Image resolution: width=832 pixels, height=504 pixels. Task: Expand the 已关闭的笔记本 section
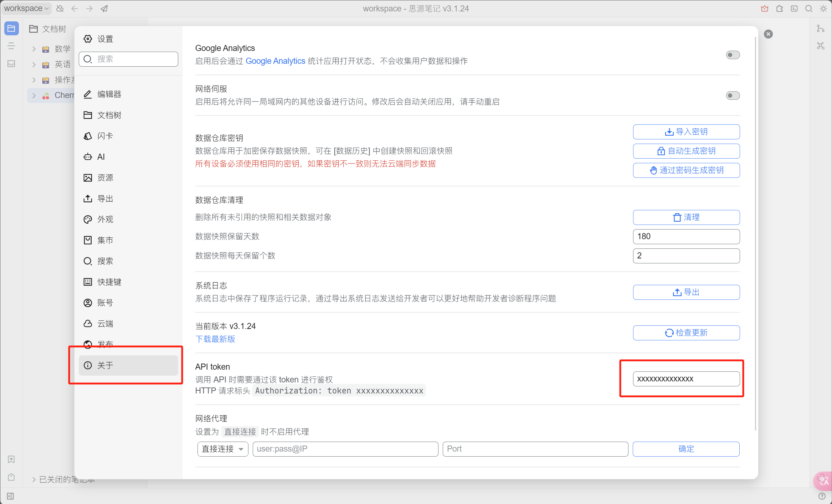point(34,479)
